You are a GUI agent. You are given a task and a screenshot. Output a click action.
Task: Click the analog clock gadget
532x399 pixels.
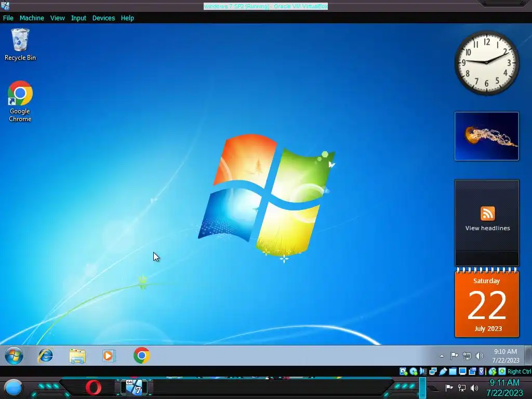click(486, 62)
